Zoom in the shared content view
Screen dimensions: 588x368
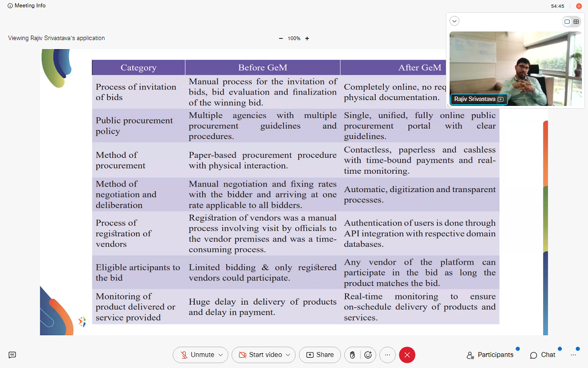pos(307,38)
